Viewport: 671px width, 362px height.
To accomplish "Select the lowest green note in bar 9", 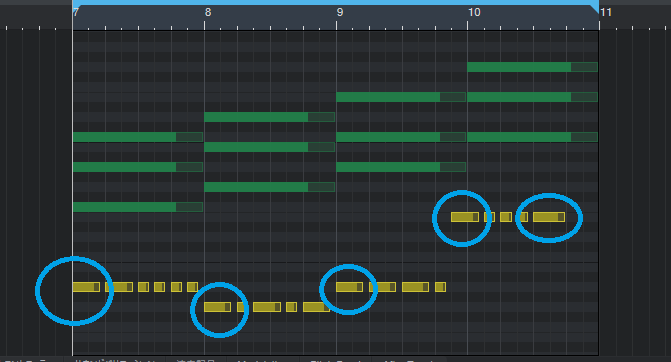I will (x=401, y=167).
